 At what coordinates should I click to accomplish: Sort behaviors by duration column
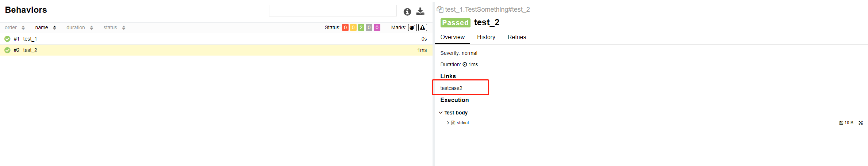click(80, 27)
